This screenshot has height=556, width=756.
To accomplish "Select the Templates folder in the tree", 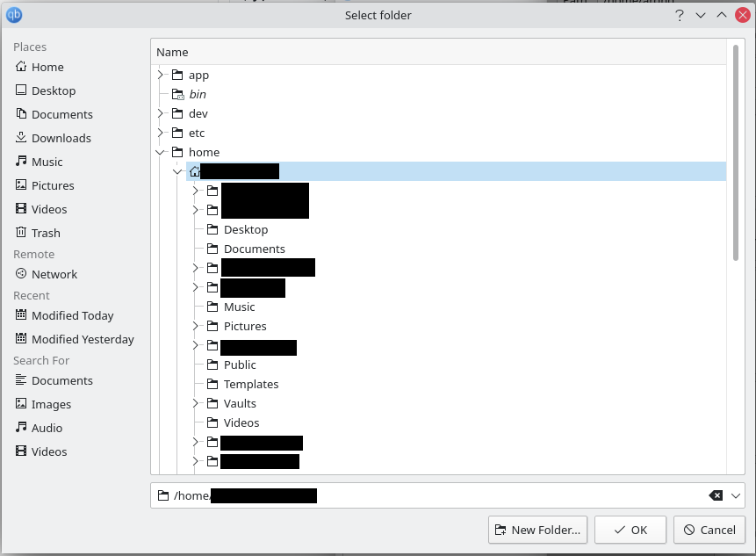I will 250,384.
